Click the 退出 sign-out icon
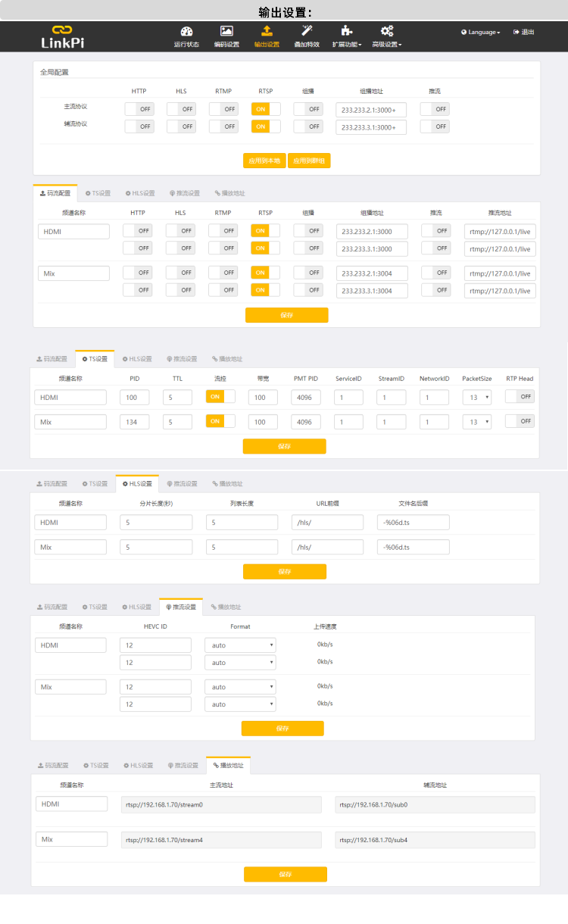Screen dimensions: 568x924 click(517, 33)
